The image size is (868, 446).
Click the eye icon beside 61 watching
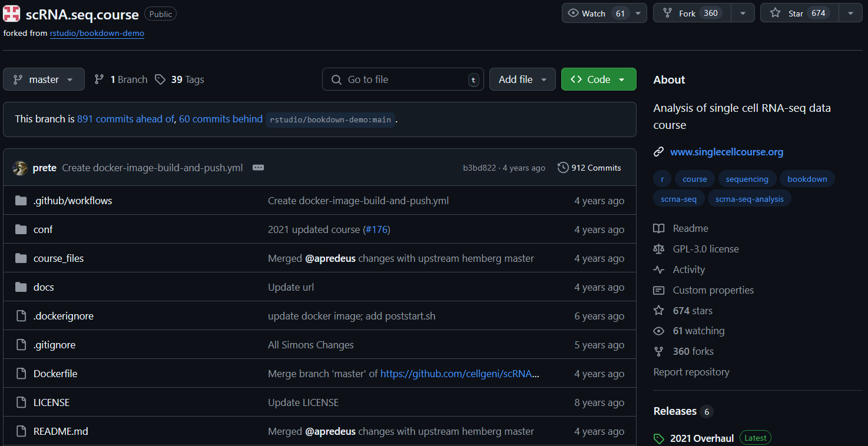click(659, 331)
